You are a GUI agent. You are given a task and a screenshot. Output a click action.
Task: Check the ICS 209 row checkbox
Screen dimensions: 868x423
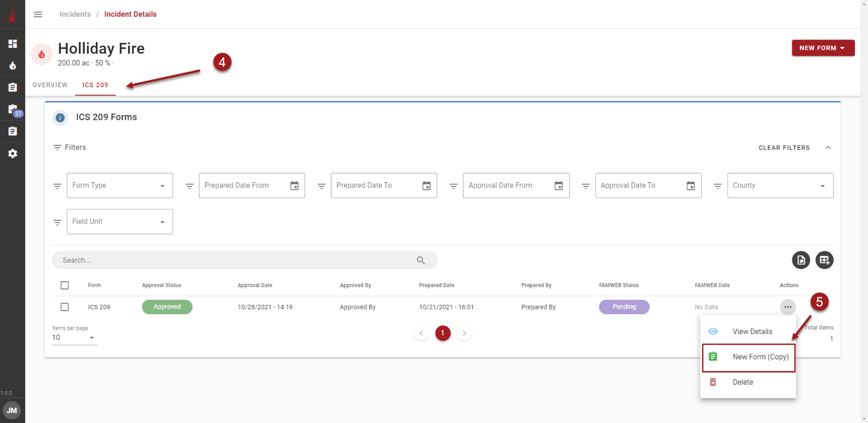point(65,307)
